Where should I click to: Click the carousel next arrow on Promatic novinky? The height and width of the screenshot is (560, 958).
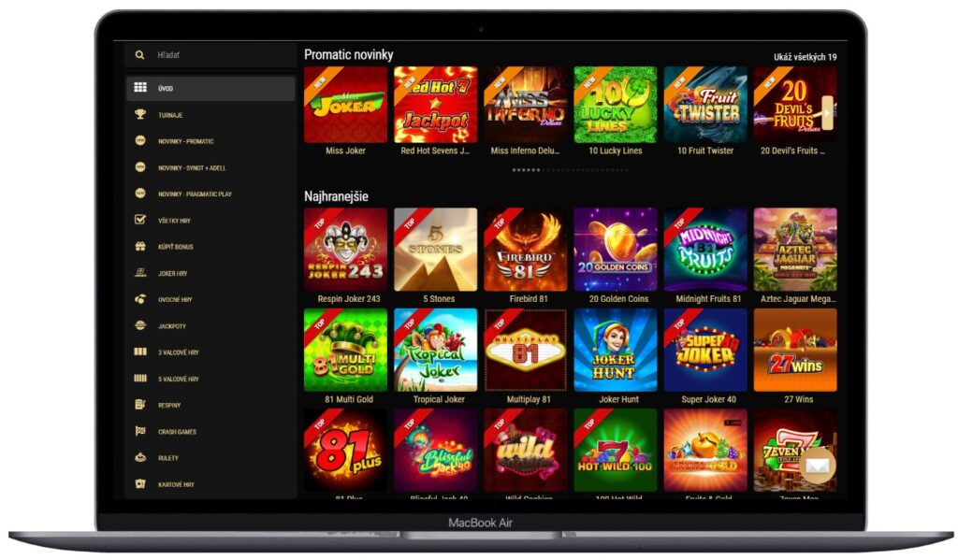point(828,113)
